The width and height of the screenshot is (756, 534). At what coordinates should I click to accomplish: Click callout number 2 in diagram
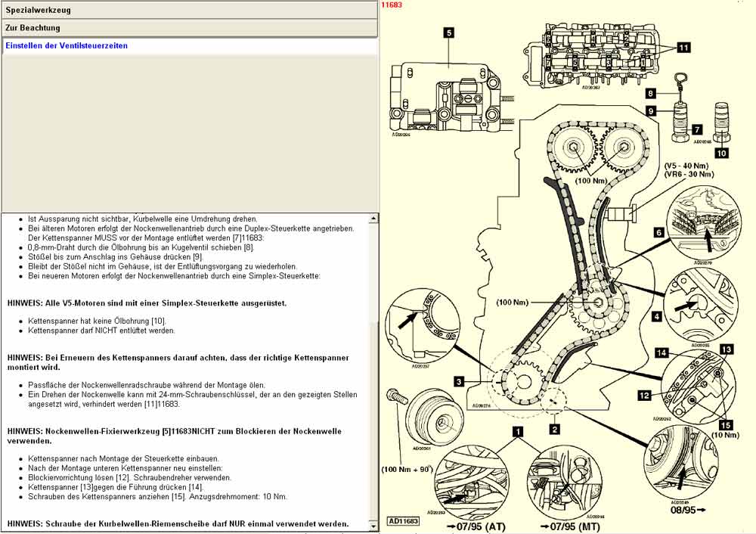[x=554, y=430]
